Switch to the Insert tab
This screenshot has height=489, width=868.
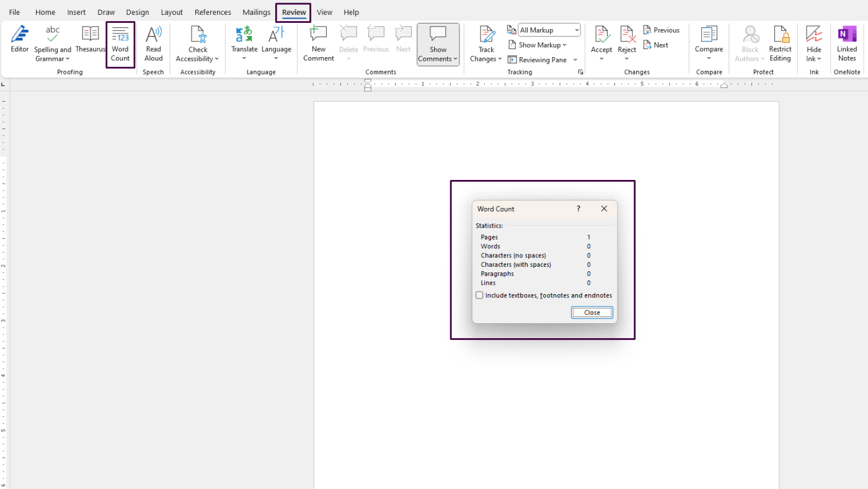(x=76, y=12)
